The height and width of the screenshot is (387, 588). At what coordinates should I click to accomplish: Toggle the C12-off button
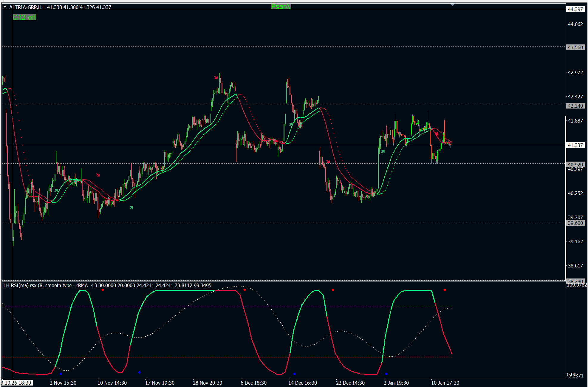[24, 17]
